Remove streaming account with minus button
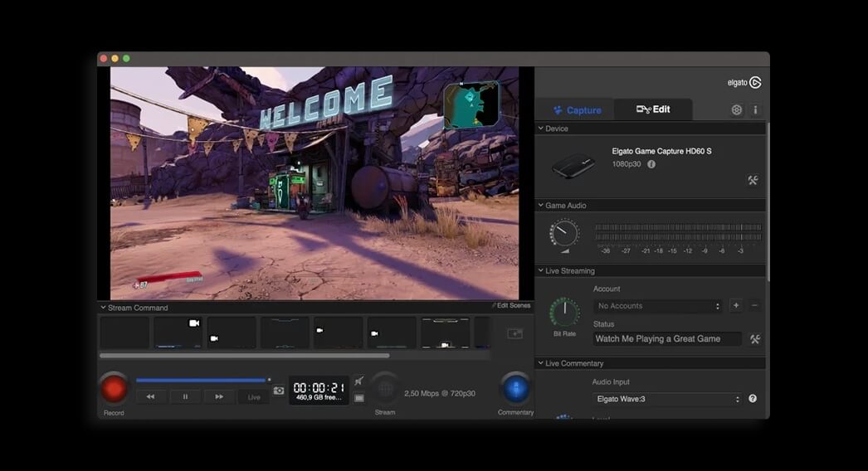The width and height of the screenshot is (868, 471). 754,305
